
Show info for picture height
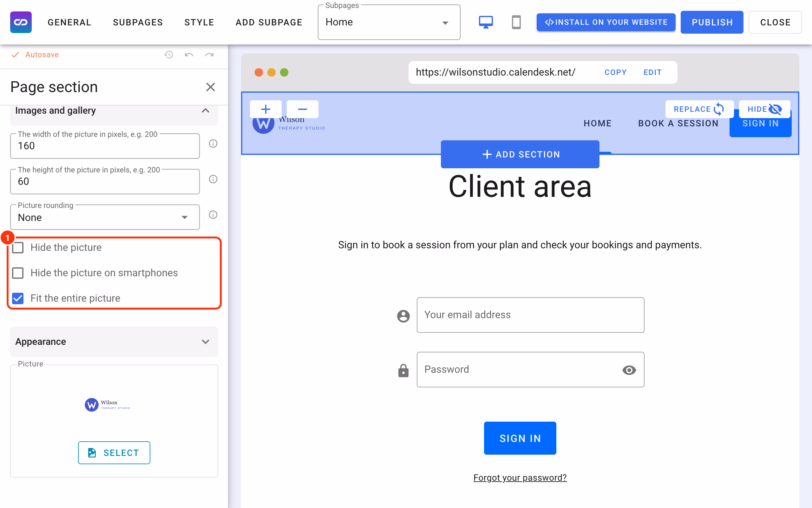(213, 179)
